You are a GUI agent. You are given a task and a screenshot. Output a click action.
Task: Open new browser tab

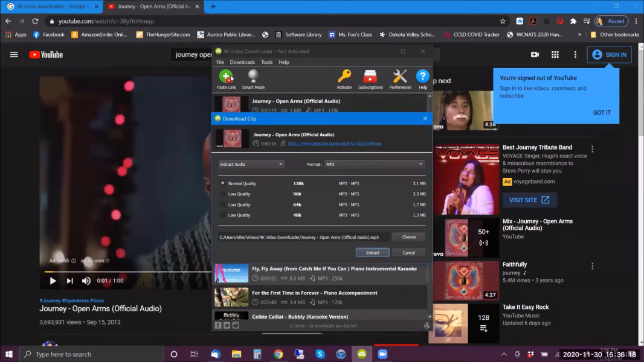213,7
